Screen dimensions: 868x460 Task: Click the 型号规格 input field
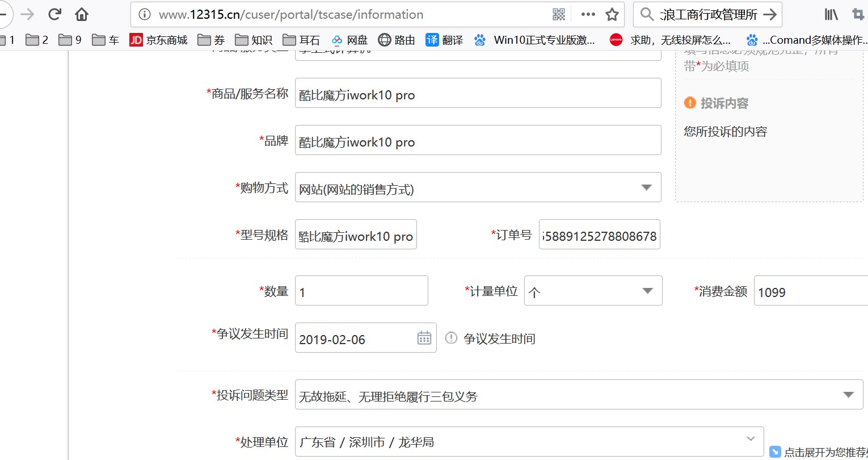[x=356, y=235]
